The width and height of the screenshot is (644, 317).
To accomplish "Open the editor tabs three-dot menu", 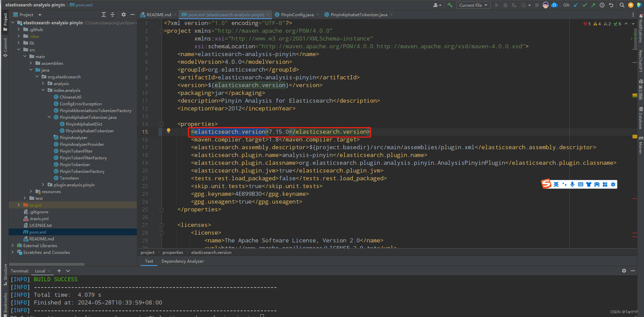I will coord(633,15).
